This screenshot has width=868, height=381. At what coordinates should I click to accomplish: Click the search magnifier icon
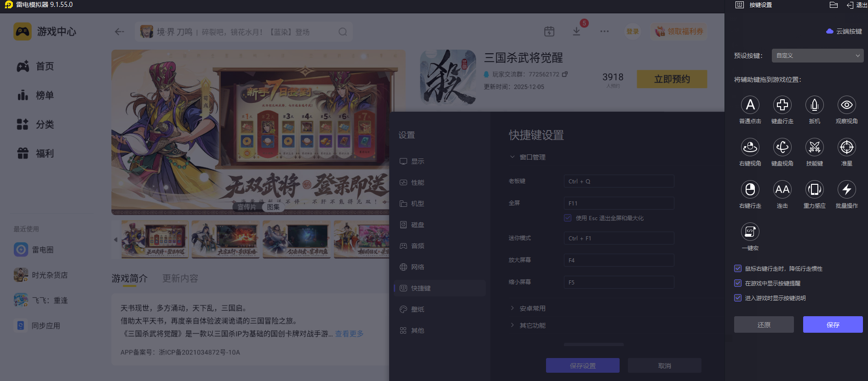click(x=343, y=32)
